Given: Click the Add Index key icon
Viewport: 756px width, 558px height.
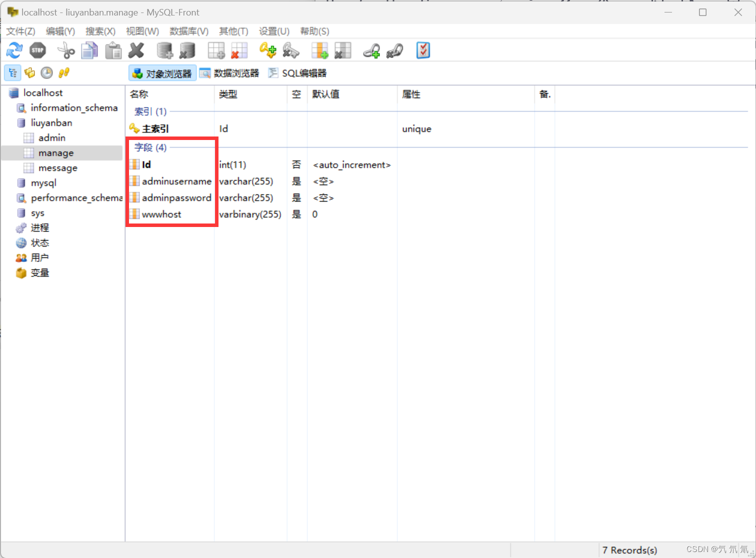Looking at the screenshot, I should click(x=267, y=50).
